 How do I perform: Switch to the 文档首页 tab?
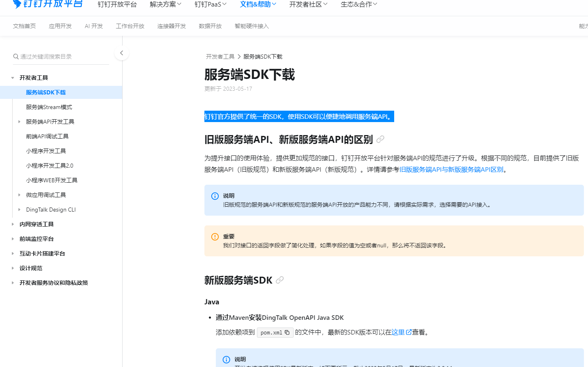pyautogui.click(x=24, y=26)
